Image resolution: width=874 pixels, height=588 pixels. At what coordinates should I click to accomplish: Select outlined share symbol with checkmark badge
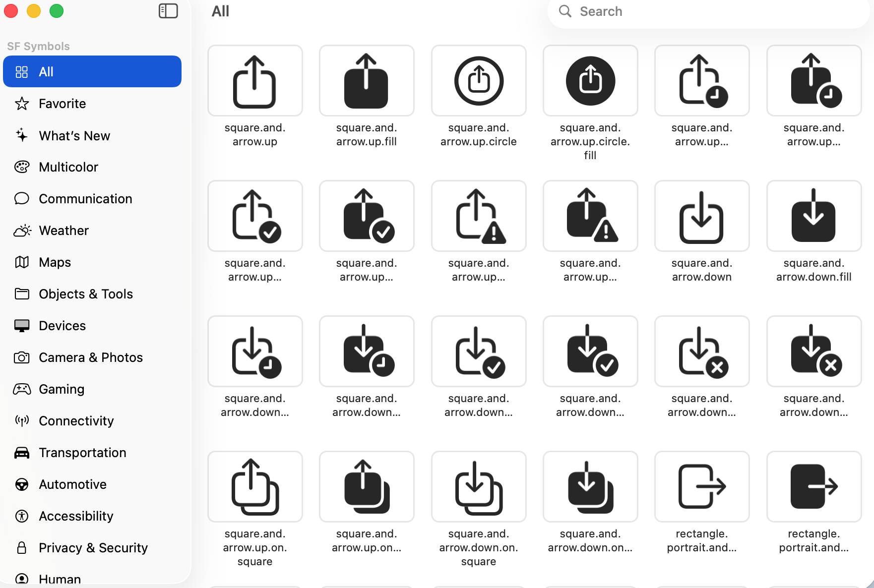point(255,216)
